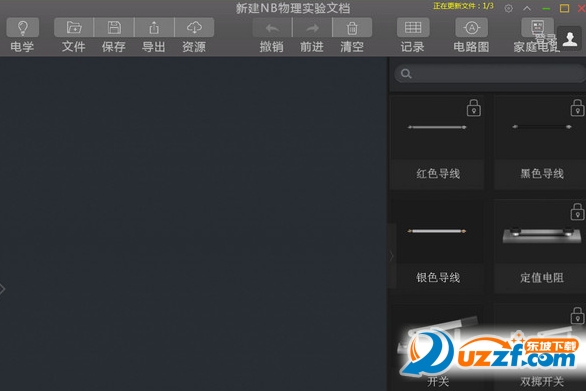Image resolution: width=586 pixels, height=391 pixels.
Task: Collapse the component panel side arrow
Action: (391, 256)
